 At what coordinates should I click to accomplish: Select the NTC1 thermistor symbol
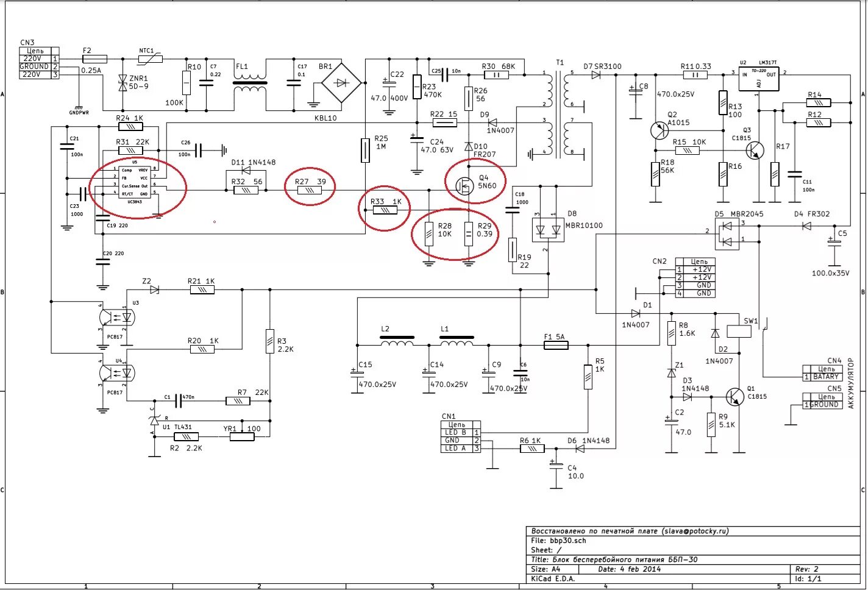pos(150,59)
